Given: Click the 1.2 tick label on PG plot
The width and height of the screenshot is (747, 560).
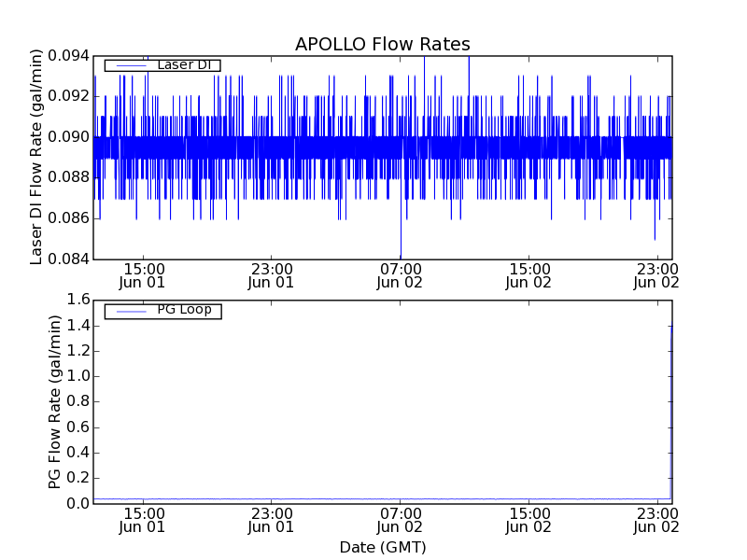Looking at the screenshot, I should pos(78,351).
